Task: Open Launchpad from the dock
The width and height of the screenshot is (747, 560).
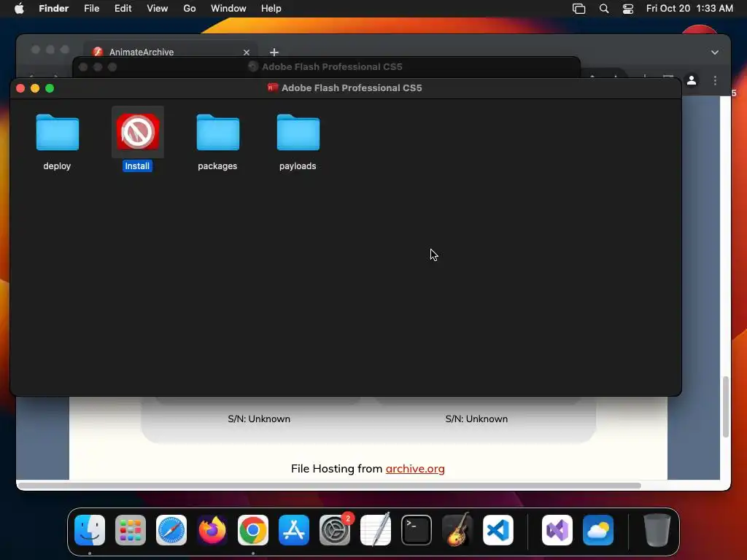Action: coord(131,530)
